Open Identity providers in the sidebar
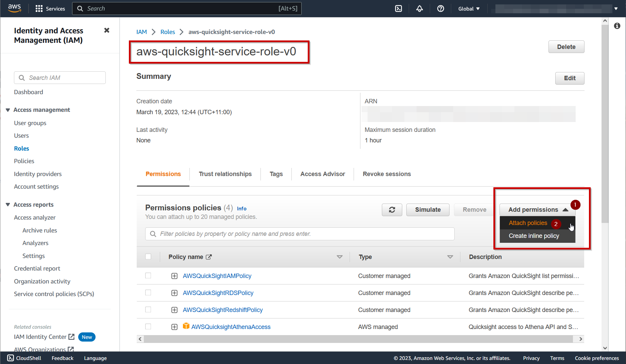Image resolution: width=626 pixels, height=364 pixels. [38, 174]
